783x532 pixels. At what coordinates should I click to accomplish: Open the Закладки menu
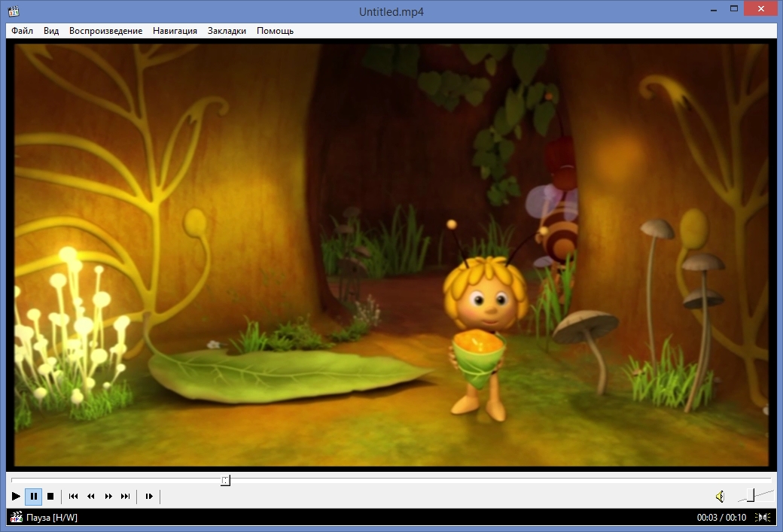pyautogui.click(x=227, y=30)
